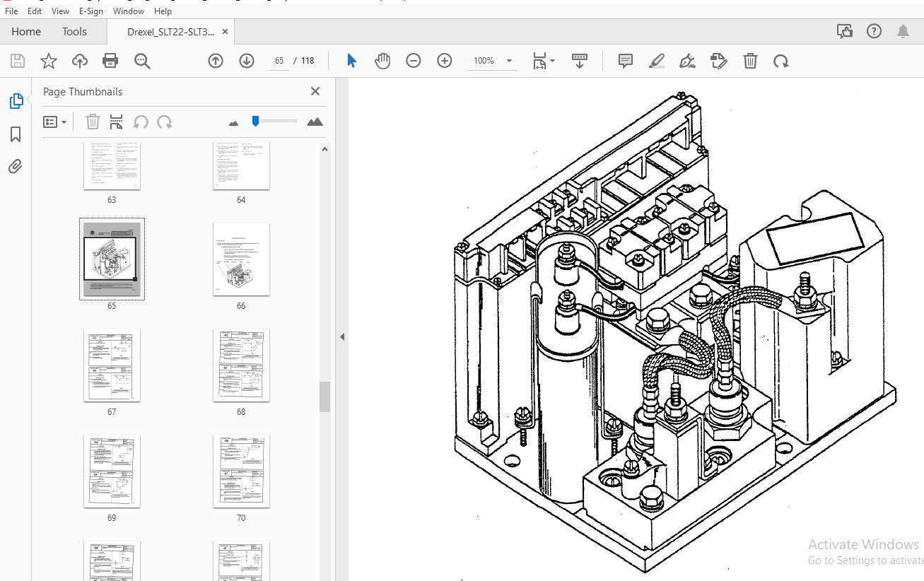Select the arrow Selection tool
924x581 pixels.
pyautogui.click(x=351, y=61)
